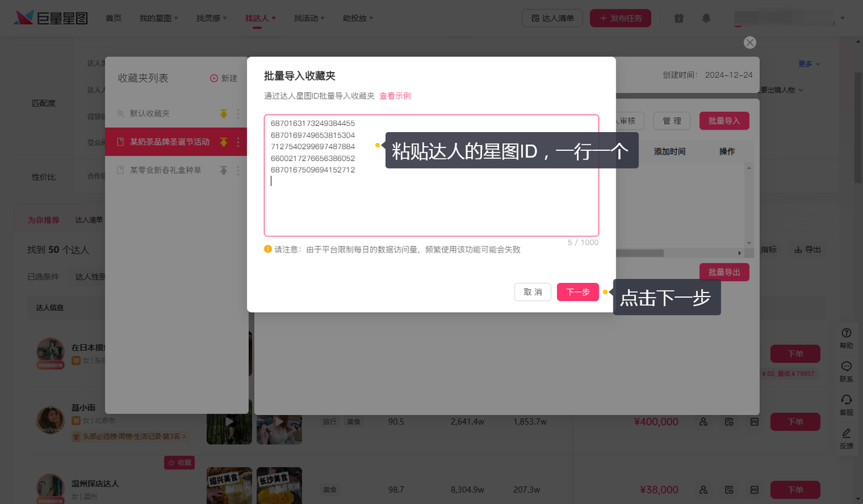
Task: Click 取消 to cancel batch import
Action: [x=532, y=292]
